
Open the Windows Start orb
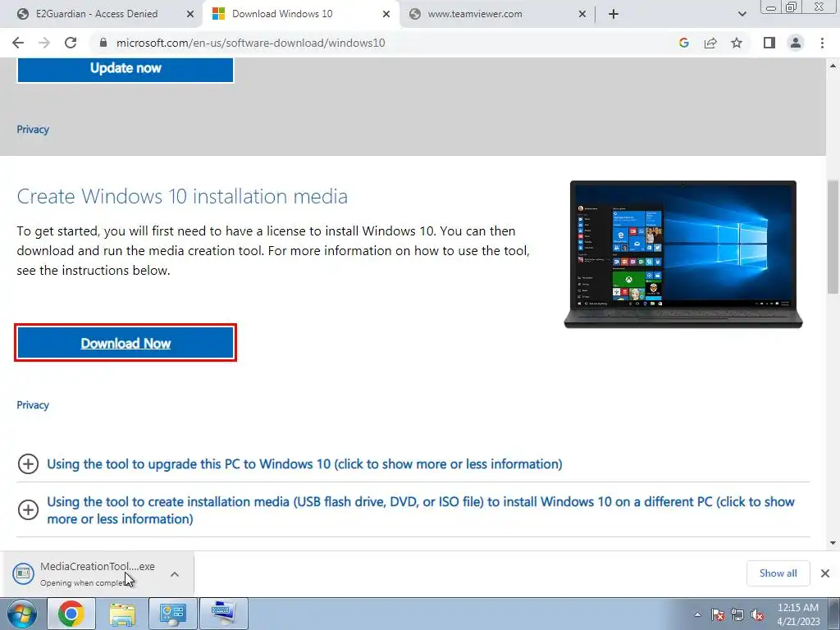(22, 614)
